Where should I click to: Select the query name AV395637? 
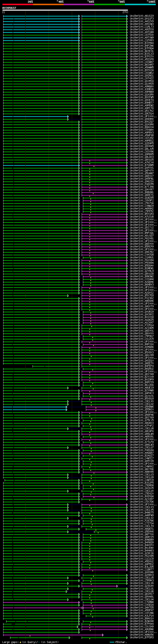[x=9, y=8]
